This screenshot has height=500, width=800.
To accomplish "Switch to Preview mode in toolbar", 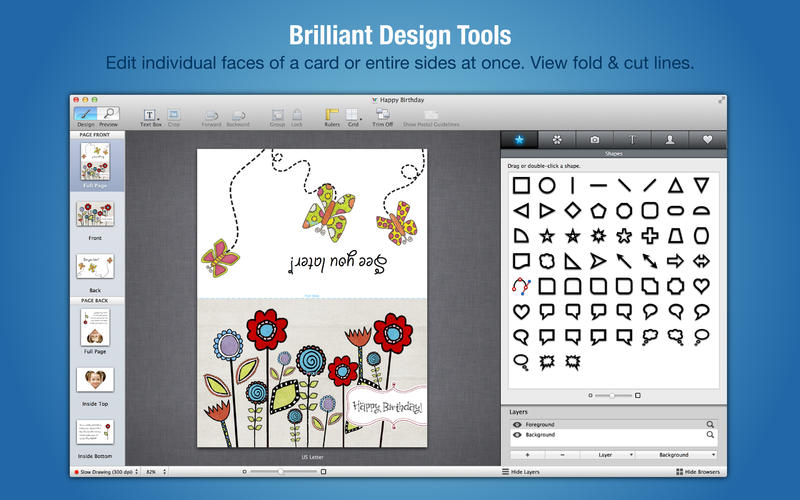I will point(108,115).
